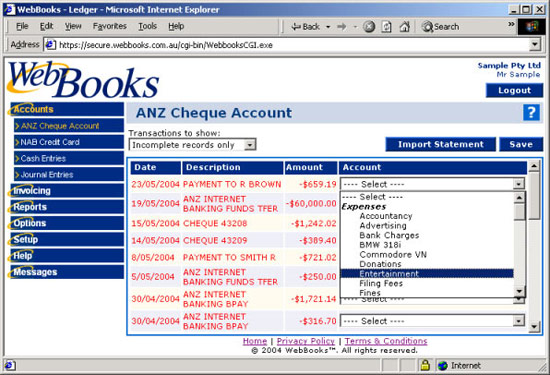550x375 pixels.
Task: Click the IE page icon in status bar
Action: [9, 366]
